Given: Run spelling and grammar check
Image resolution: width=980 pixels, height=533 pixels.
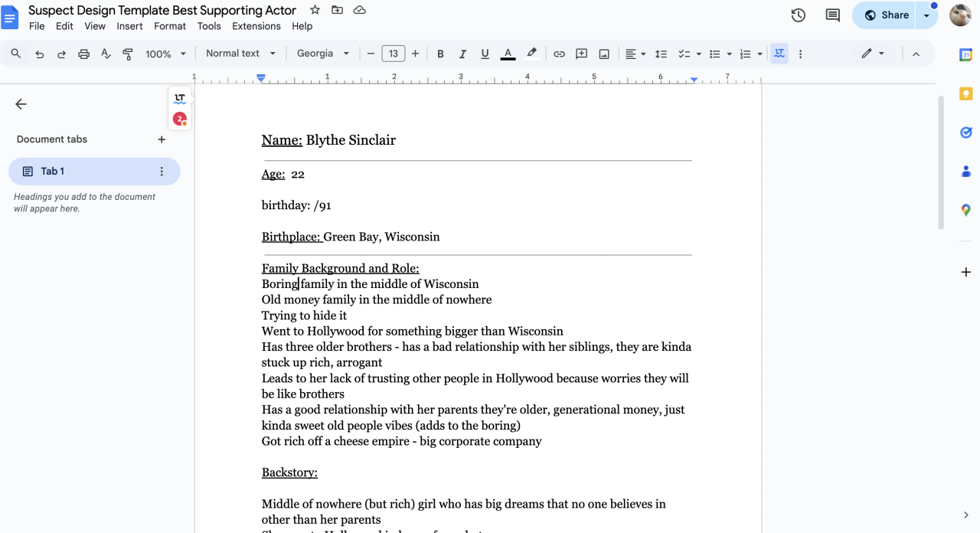Looking at the screenshot, I should tap(106, 54).
